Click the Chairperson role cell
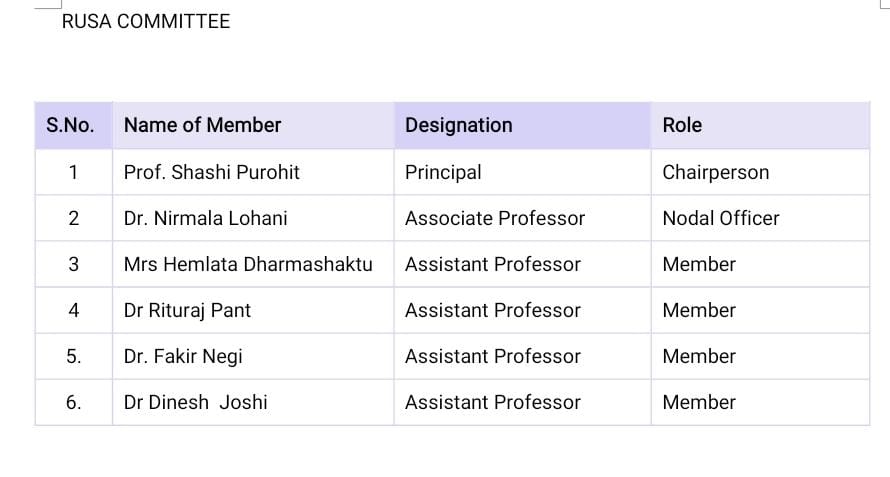Screen dimensions: 890x477 pos(760,172)
